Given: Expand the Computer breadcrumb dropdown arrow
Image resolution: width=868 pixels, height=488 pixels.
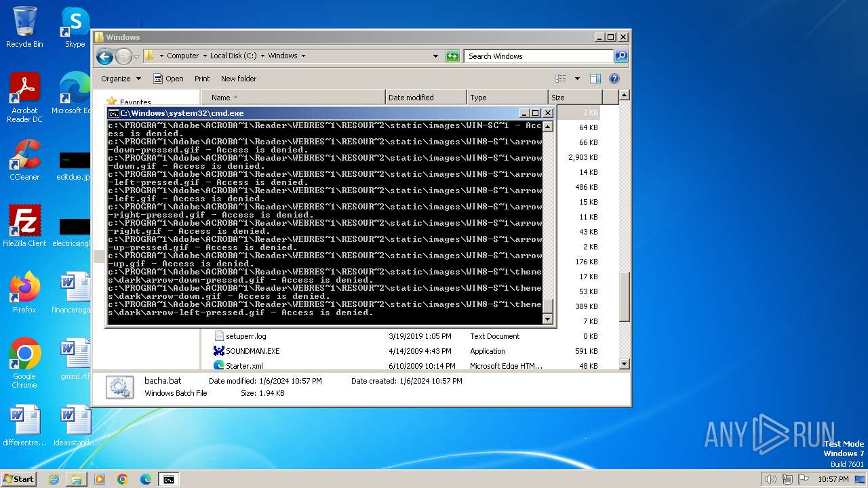Looking at the screenshot, I should pos(205,56).
